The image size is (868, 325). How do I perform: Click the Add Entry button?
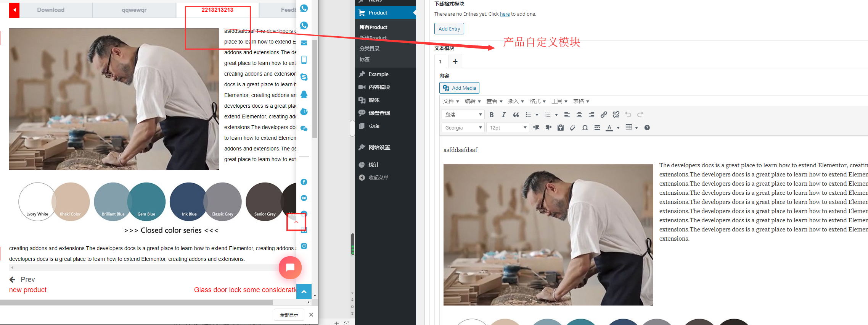click(x=449, y=29)
